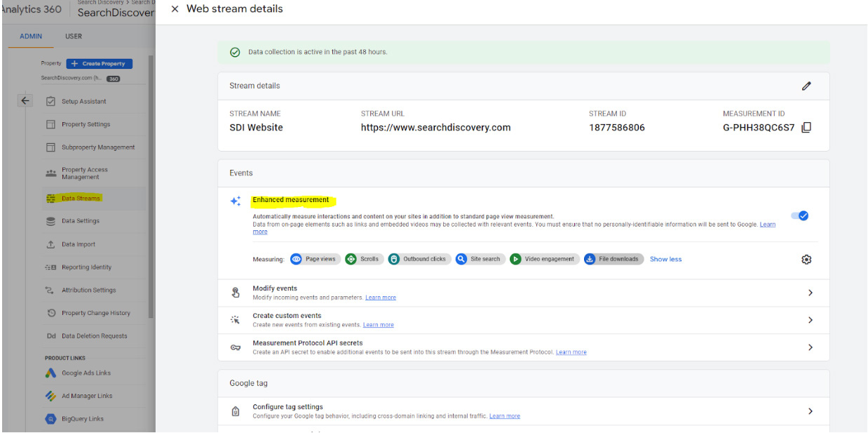This screenshot has height=433, width=868.
Task: Open Google Ads Links
Action: (x=86, y=373)
